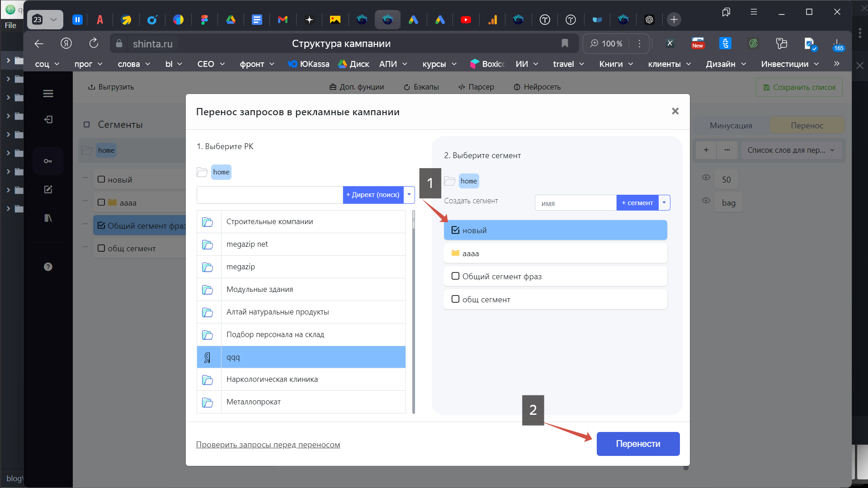Open the edit pencil icon in the sidebar
This screenshot has width=868, height=488.
coord(48,189)
